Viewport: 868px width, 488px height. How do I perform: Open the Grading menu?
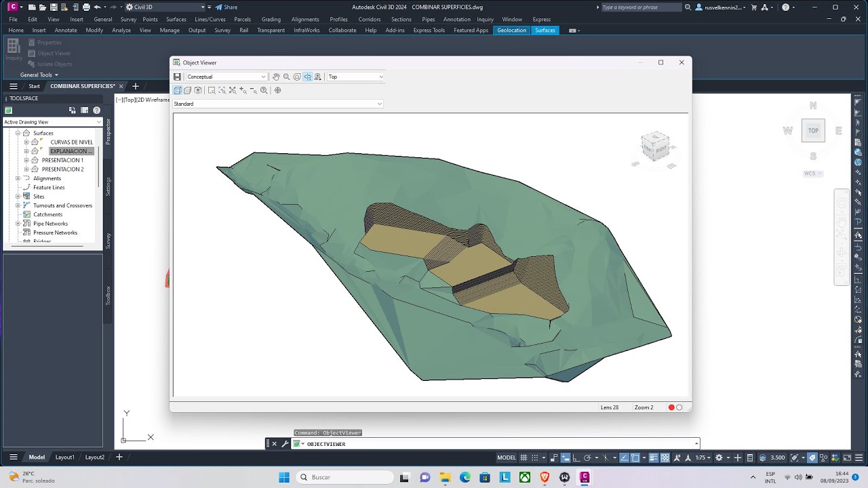pos(271,19)
